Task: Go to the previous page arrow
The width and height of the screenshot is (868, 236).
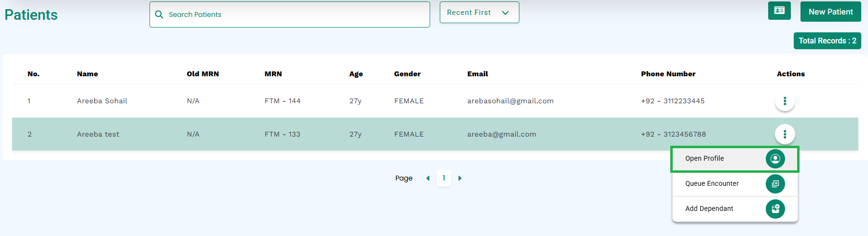Action: tap(428, 178)
